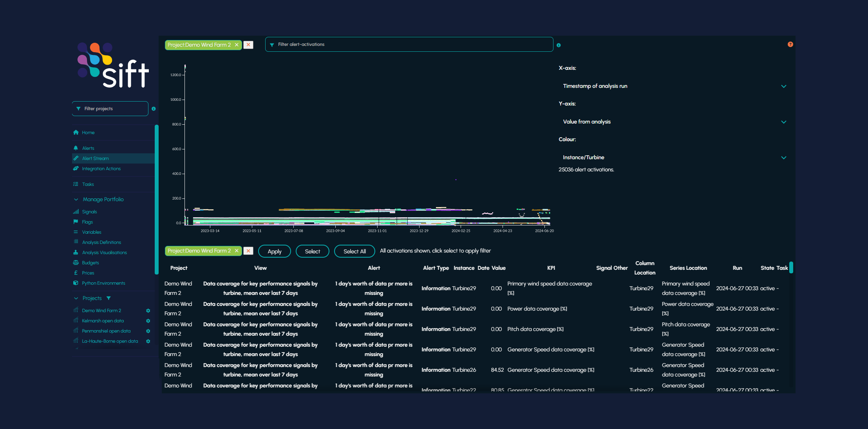
Task: Click the Projects filter funnel icon
Action: [109, 298]
